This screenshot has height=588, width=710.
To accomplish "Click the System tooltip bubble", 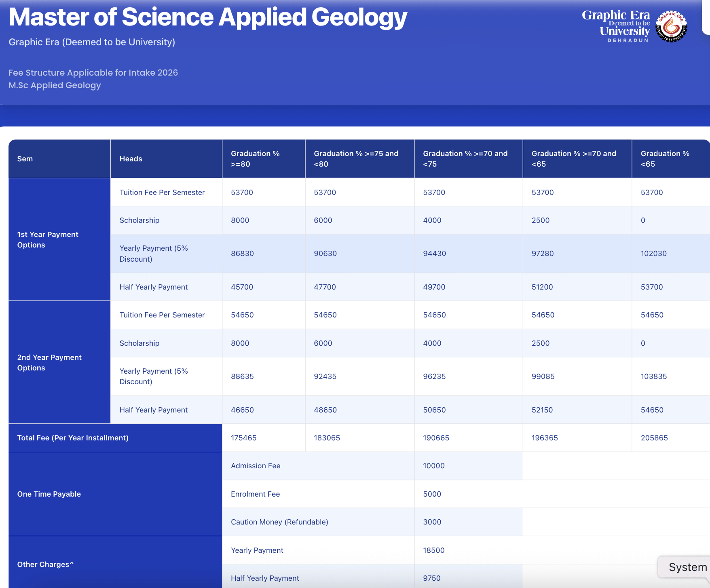I will pyautogui.click(x=687, y=567).
